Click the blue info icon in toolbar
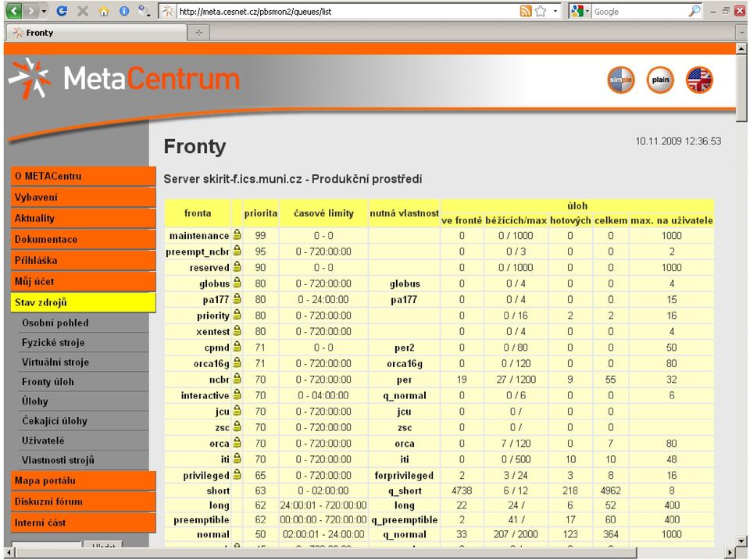 point(124,11)
